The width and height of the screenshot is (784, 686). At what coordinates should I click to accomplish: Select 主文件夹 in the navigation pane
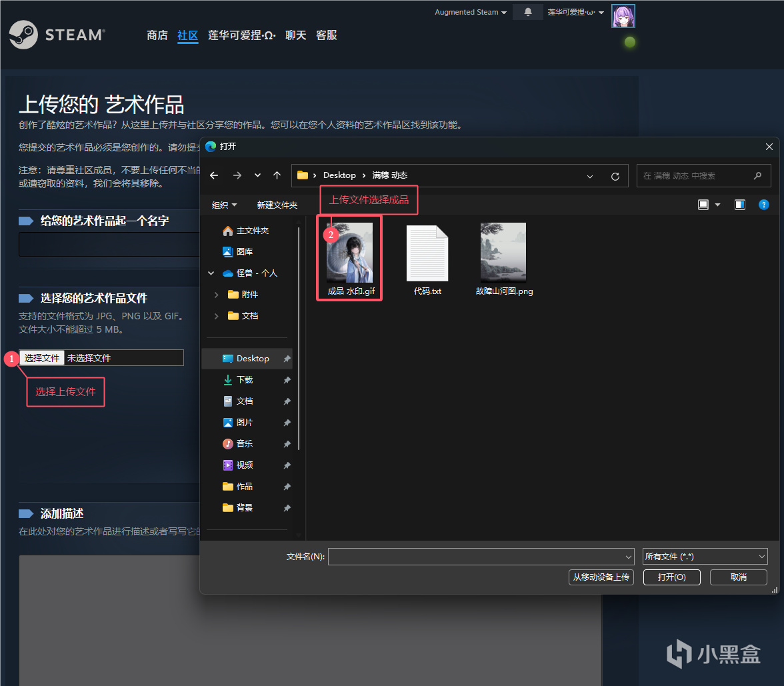point(246,231)
